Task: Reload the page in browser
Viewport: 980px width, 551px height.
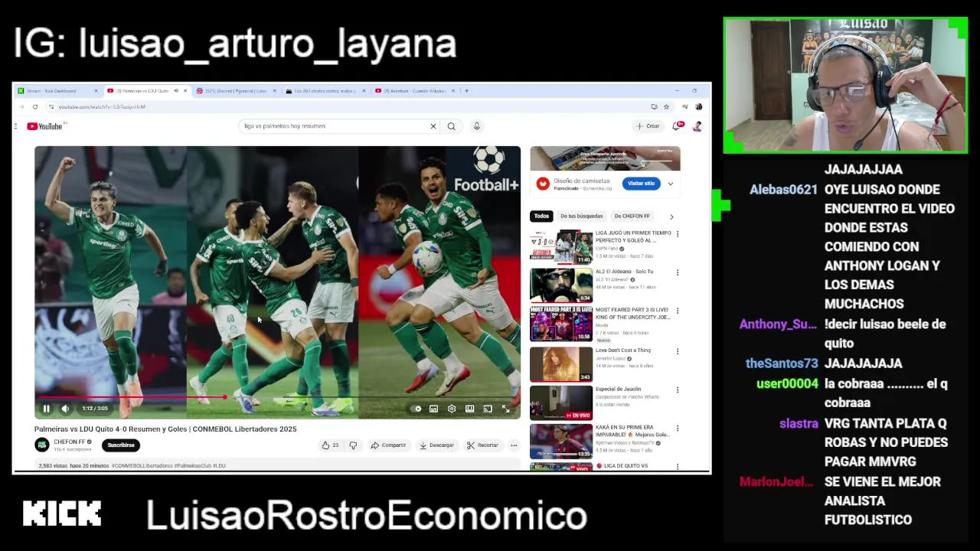Action: tap(34, 107)
